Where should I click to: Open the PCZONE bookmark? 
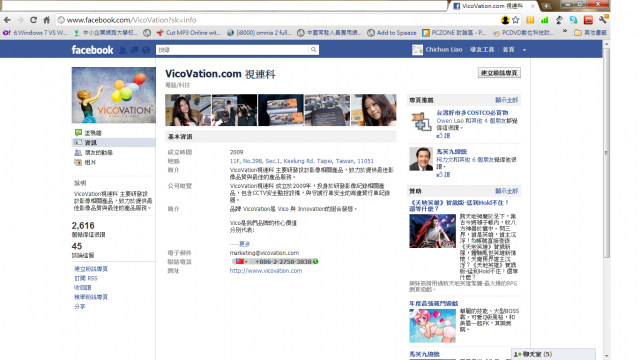454,33
